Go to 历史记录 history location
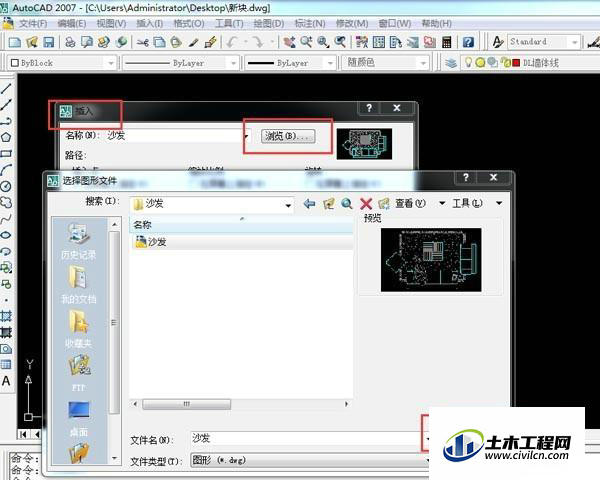The width and height of the screenshot is (600, 480). pyautogui.click(x=78, y=241)
